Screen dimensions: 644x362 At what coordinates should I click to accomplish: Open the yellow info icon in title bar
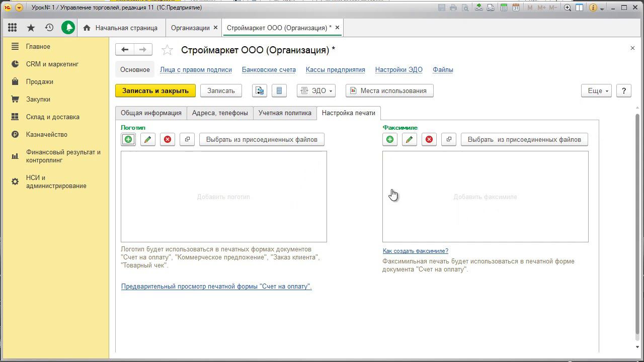[x=593, y=8]
